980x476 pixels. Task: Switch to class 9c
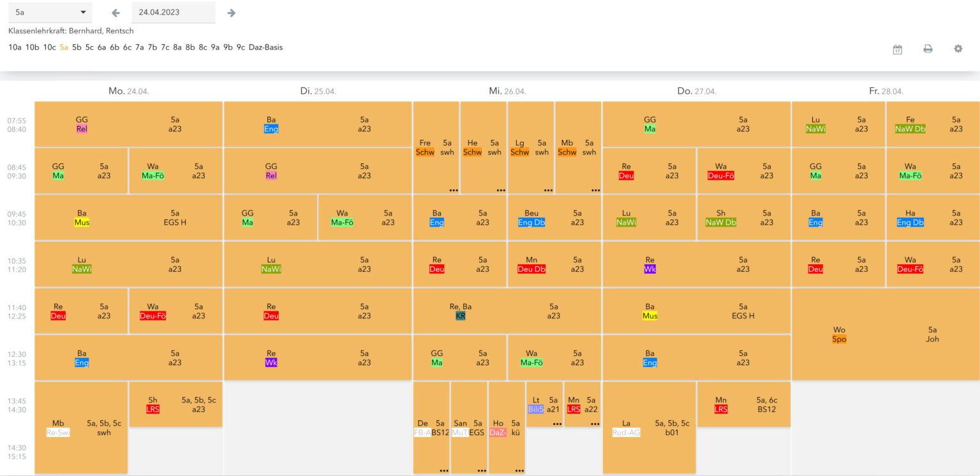[x=241, y=47]
